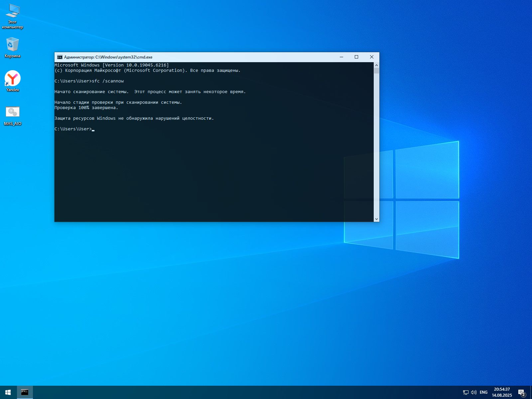This screenshot has width=532, height=399.
Task: Click the cmd scrollbar up arrow
Action: pyautogui.click(x=376, y=65)
